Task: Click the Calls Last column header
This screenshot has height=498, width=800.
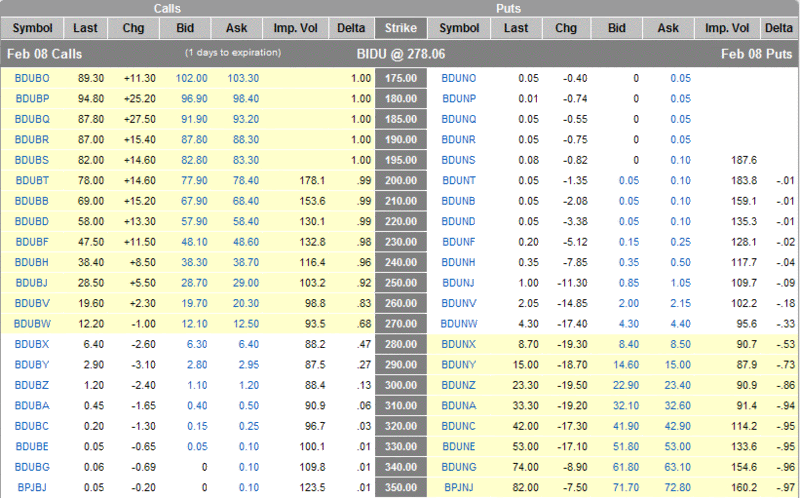Action: click(x=85, y=28)
